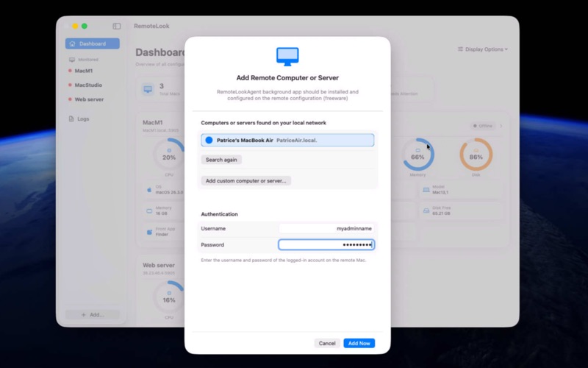The image size is (588, 368).
Task: Click the blue monitor icon in dialog
Action: point(287,57)
